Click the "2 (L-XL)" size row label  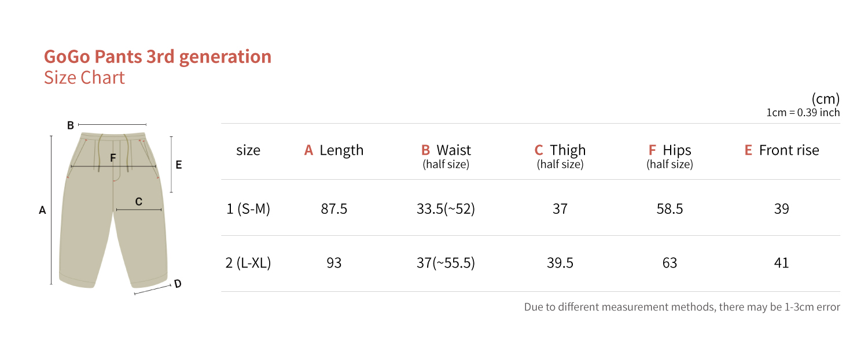coord(248,263)
